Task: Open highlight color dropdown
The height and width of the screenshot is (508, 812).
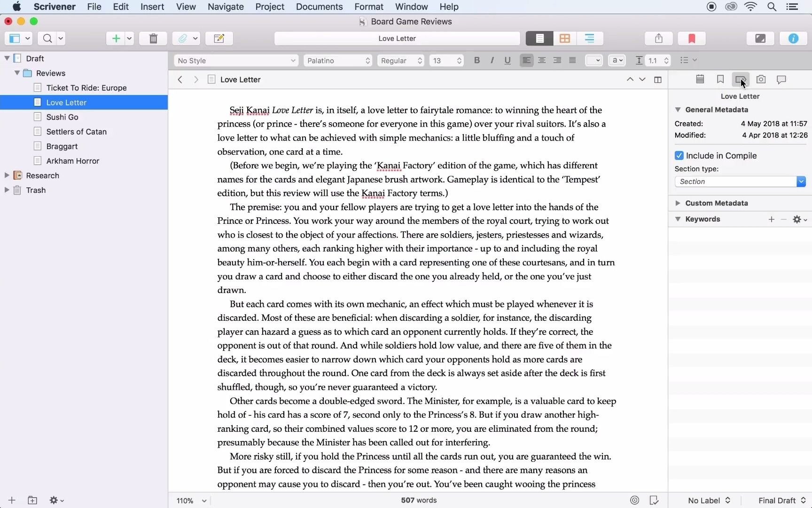Action: click(x=617, y=60)
